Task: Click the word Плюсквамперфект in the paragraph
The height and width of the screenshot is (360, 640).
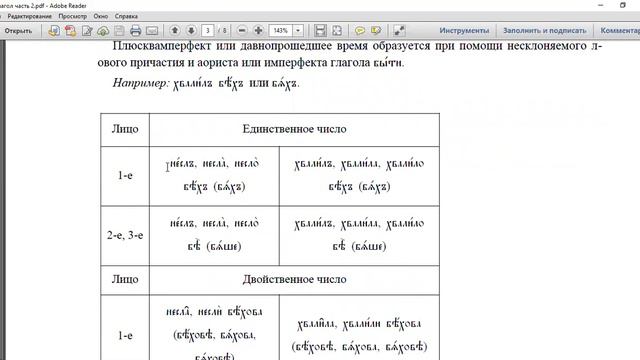Action: [162, 46]
